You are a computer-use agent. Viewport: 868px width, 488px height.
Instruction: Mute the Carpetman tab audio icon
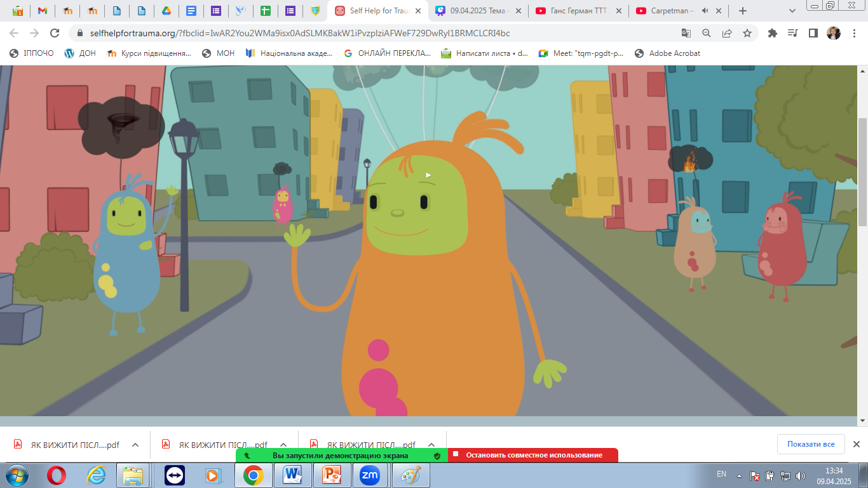pyautogui.click(x=705, y=11)
